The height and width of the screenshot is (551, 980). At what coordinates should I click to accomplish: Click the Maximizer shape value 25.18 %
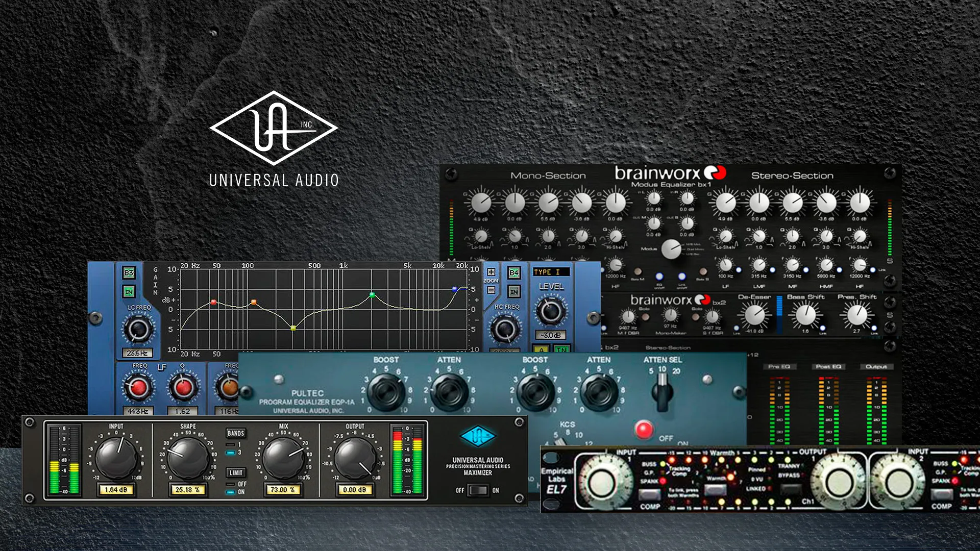[187, 490]
